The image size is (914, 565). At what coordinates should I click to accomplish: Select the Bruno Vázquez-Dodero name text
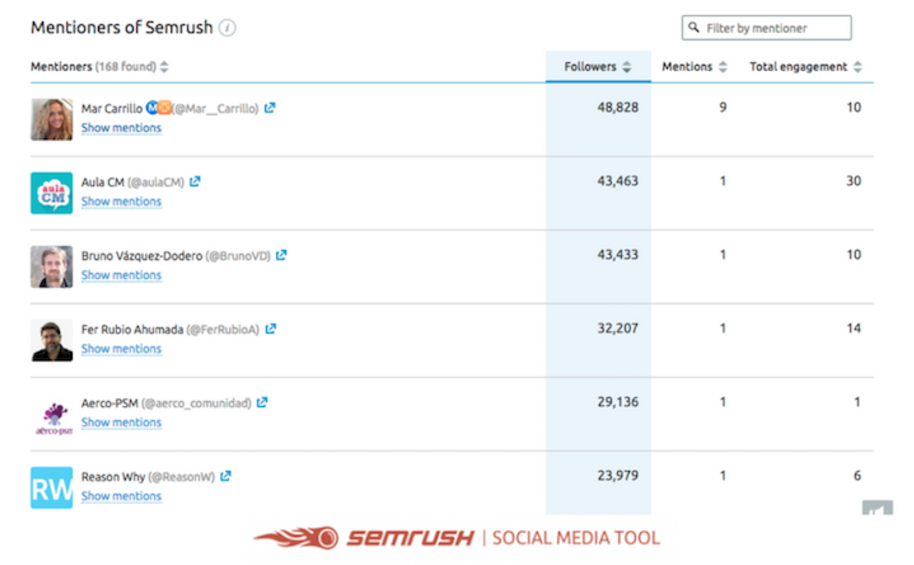pyautogui.click(x=142, y=255)
